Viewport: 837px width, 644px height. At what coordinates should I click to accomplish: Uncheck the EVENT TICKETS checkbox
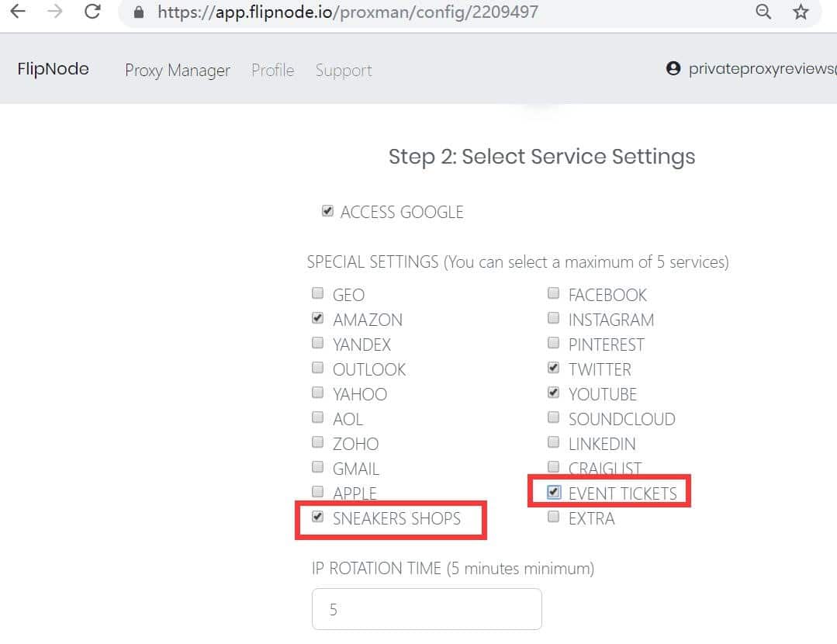(554, 492)
